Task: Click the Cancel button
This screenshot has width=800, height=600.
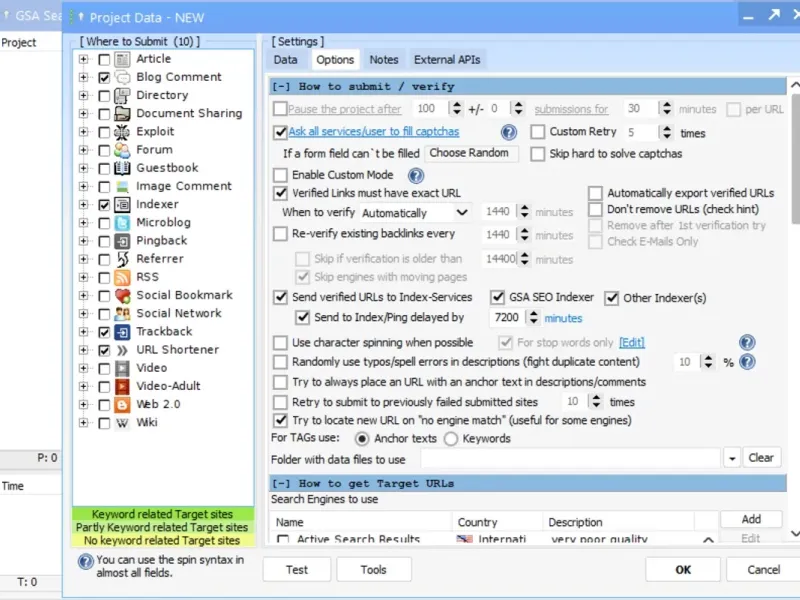Action: point(763,569)
